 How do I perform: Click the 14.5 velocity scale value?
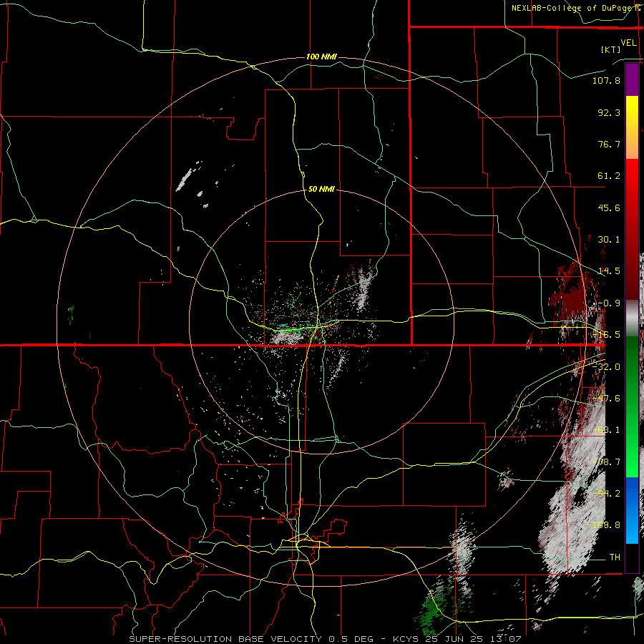pyautogui.click(x=609, y=271)
